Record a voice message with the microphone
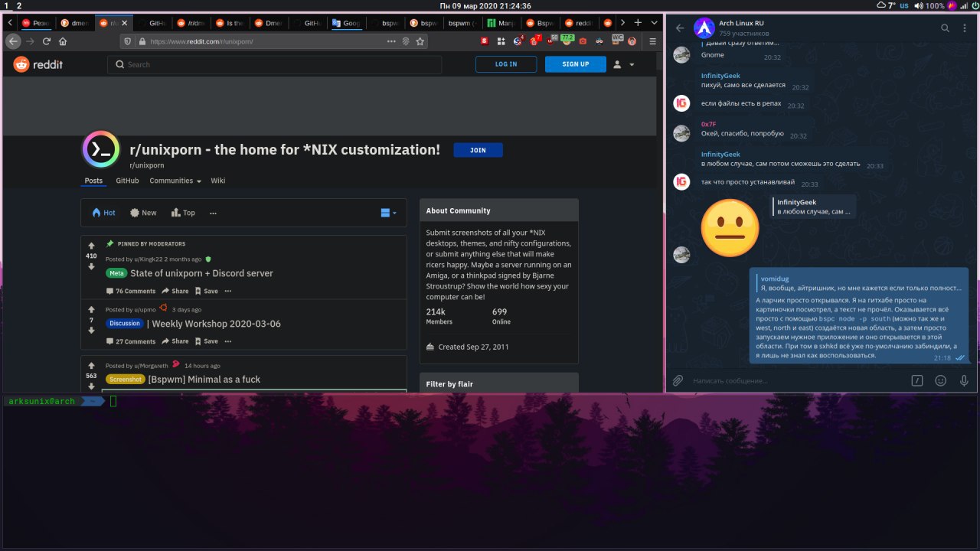 click(964, 380)
